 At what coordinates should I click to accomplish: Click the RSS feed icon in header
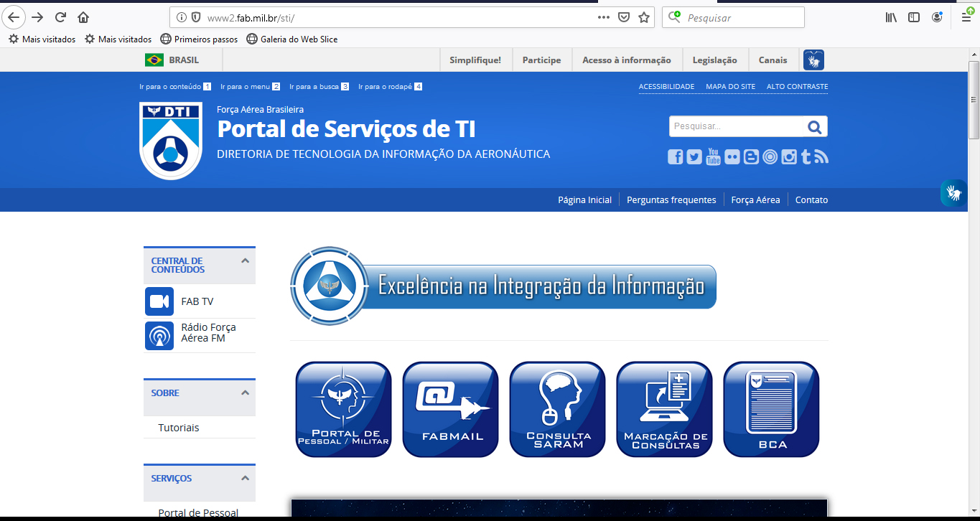coord(822,157)
